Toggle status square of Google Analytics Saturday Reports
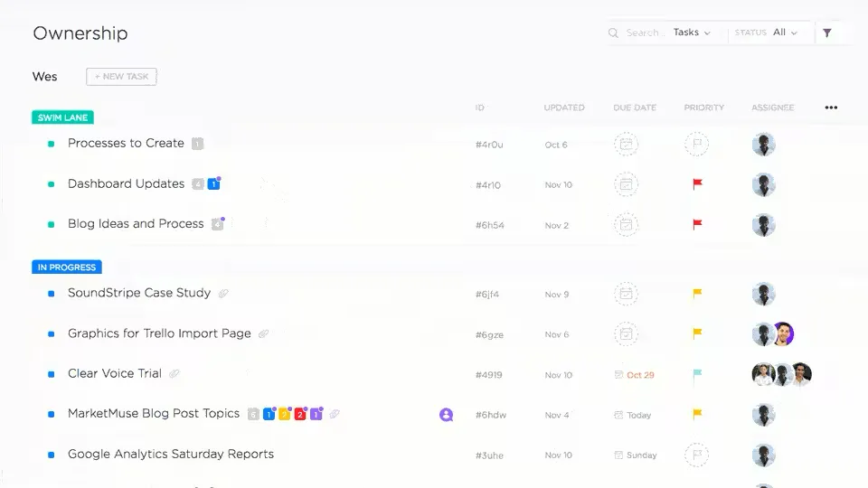 (x=51, y=455)
